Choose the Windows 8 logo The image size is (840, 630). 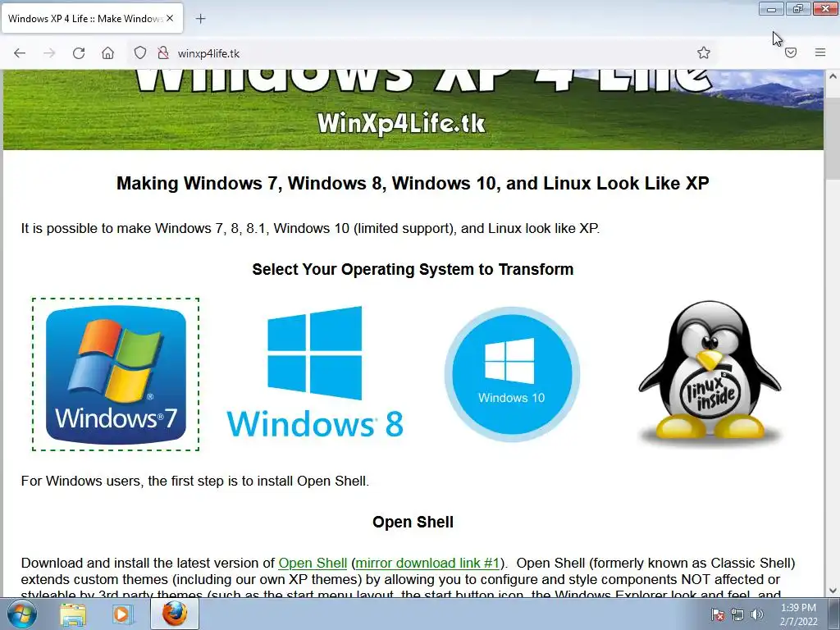[315, 373]
